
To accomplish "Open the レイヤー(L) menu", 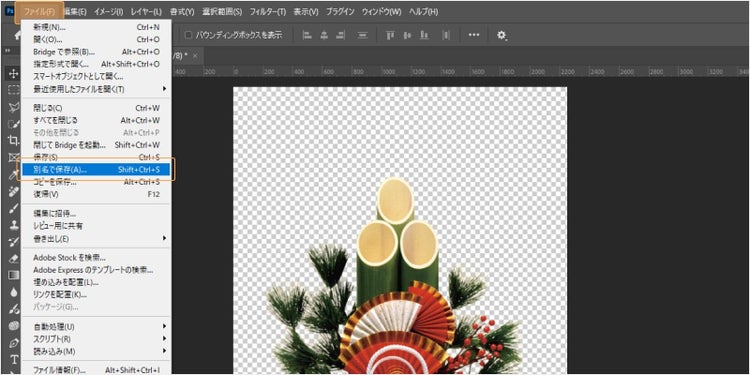I will pos(145,11).
